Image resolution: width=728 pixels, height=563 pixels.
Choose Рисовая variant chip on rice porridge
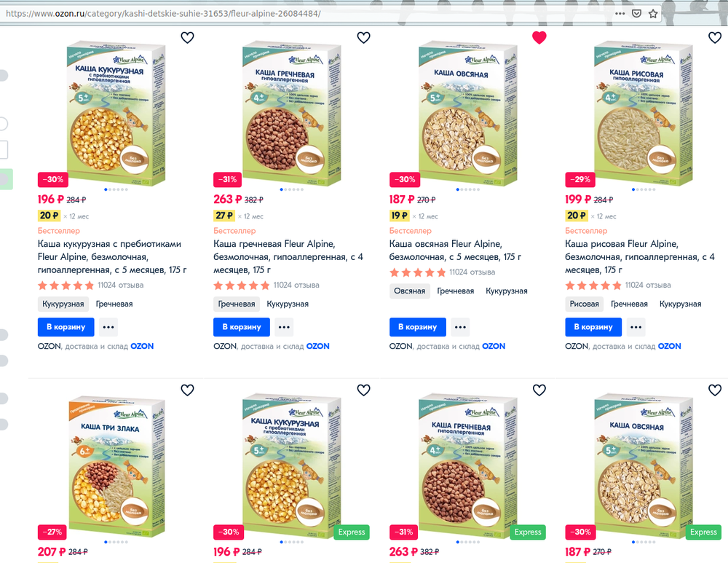pyautogui.click(x=585, y=304)
